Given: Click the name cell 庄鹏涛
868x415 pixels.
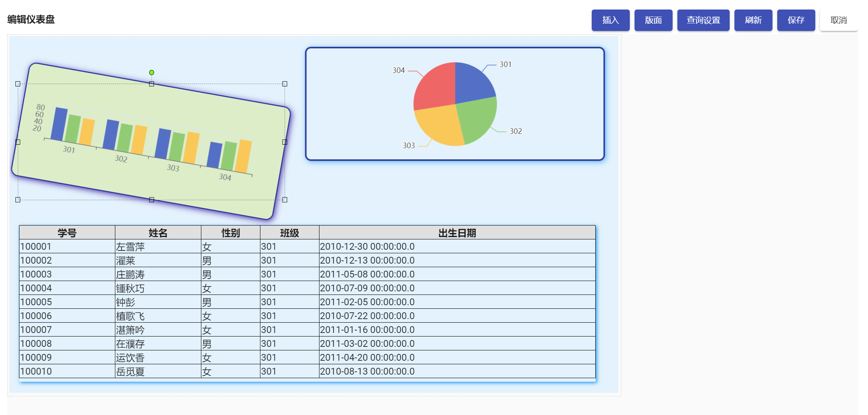Looking at the screenshot, I should [158, 274].
